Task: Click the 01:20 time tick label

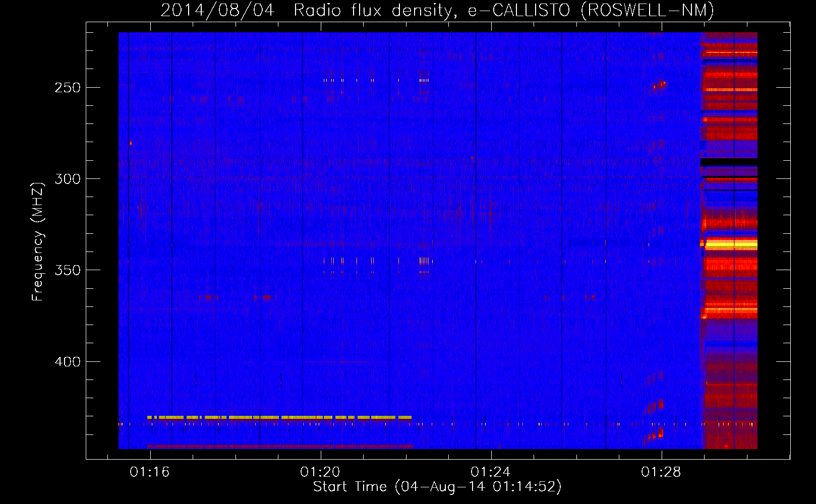Action: coord(320,472)
